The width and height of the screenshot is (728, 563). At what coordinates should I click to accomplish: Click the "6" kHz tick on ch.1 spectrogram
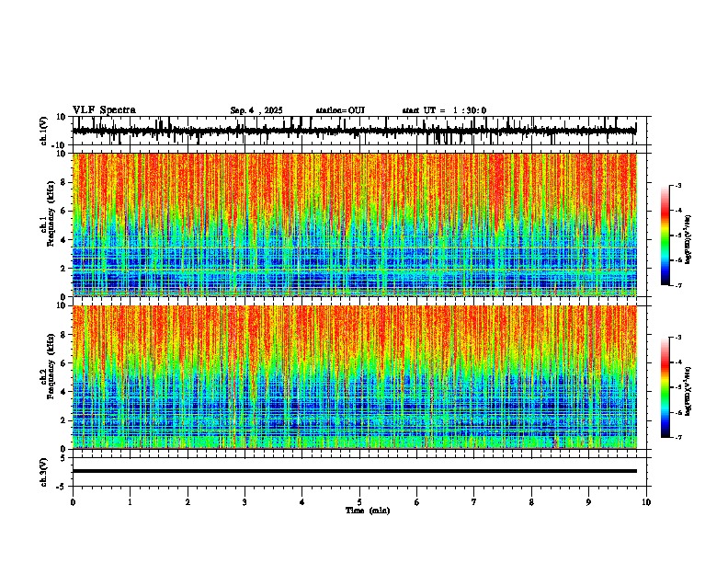coord(64,212)
